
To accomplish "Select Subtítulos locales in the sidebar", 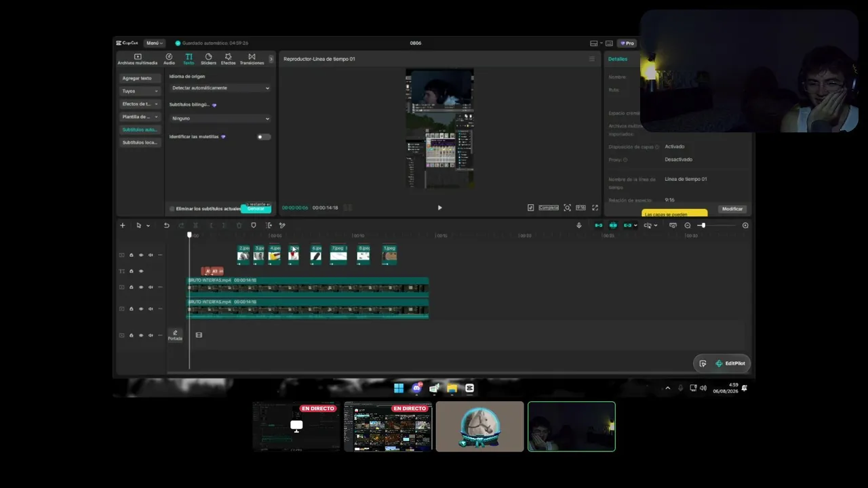I will [140, 142].
